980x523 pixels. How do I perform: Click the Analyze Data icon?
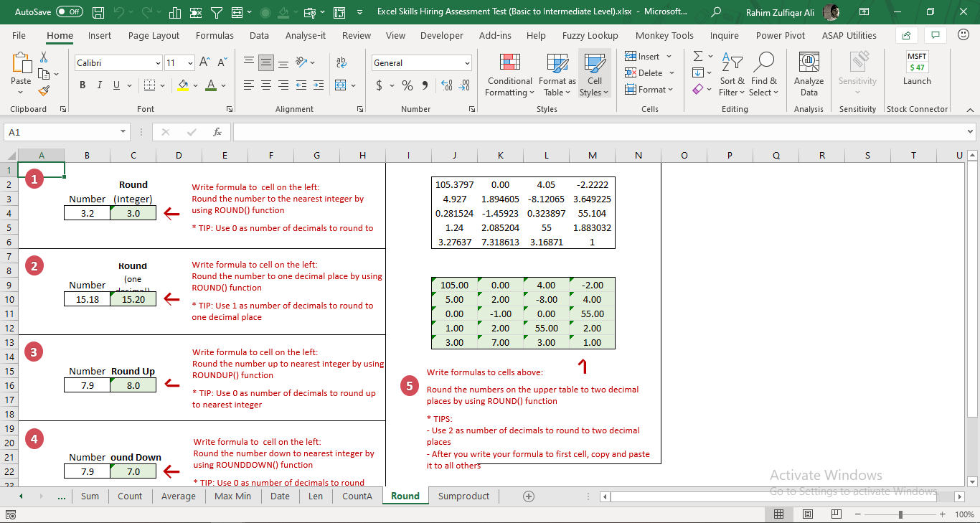pyautogui.click(x=809, y=75)
